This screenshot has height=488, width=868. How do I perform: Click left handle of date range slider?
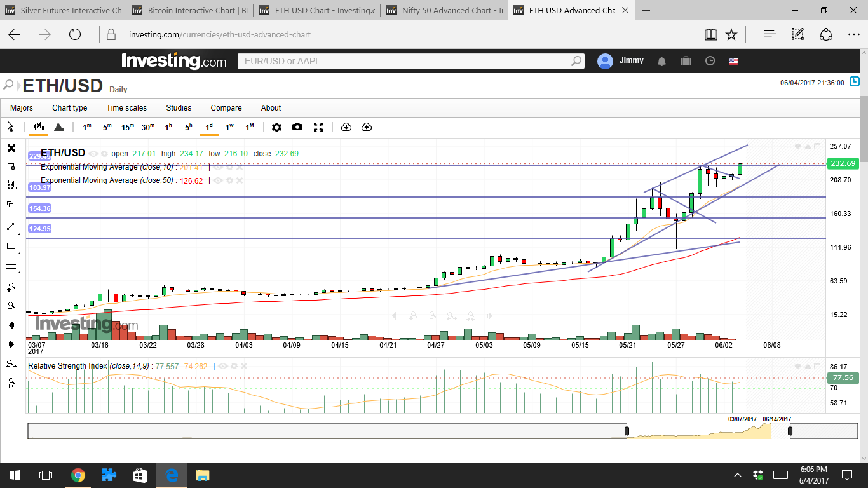pyautogui.click(x=627, y=431)
